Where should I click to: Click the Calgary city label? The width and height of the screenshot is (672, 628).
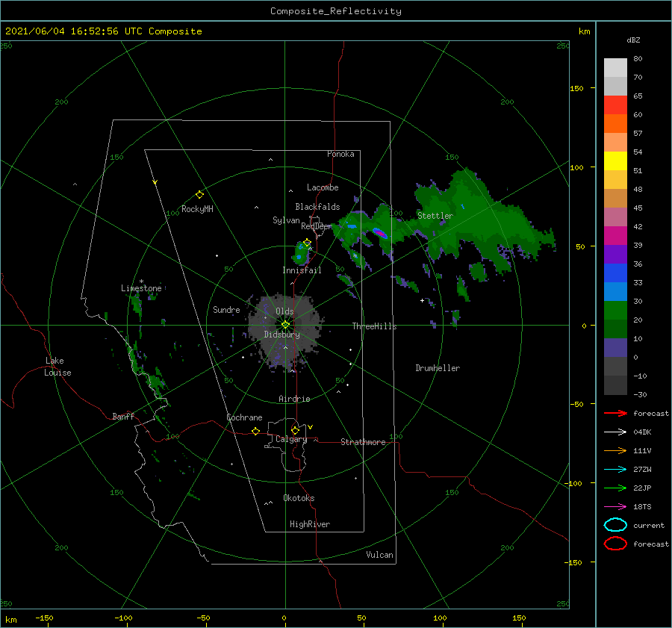coord(291,439)
